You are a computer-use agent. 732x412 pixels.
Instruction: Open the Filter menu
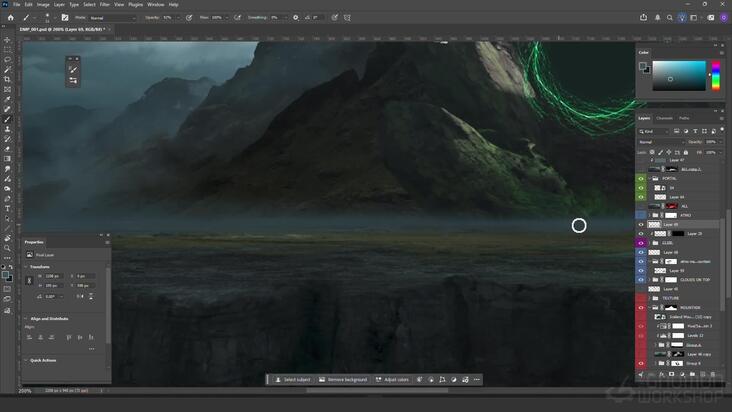(x=105, y=4)
